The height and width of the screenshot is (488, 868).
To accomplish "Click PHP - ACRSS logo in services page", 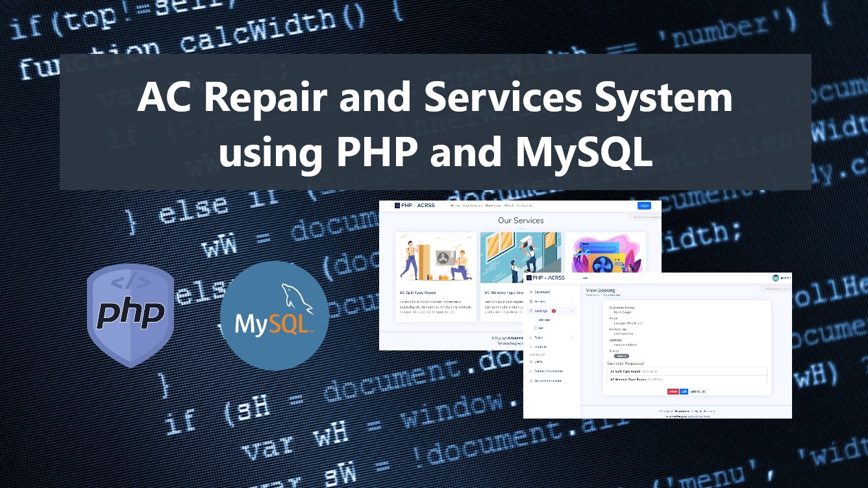I will pos(415,205).
